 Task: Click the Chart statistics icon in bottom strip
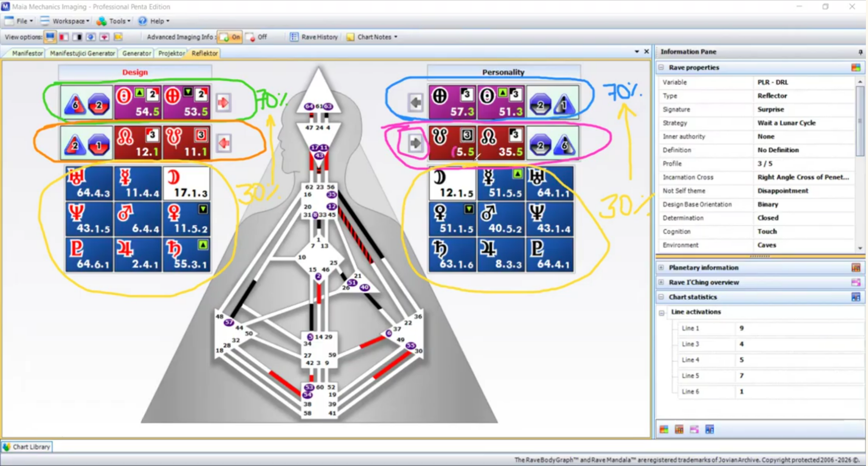(709, 430)
